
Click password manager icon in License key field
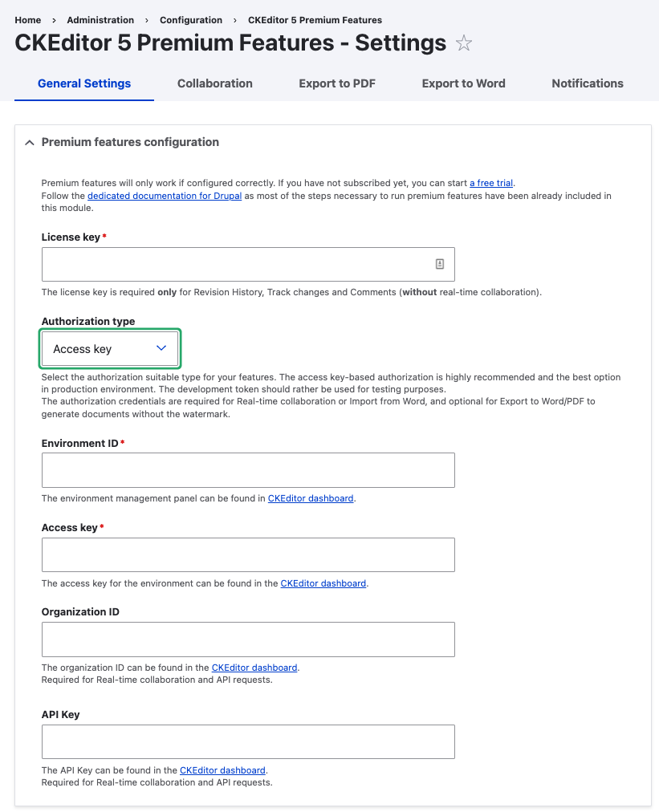(x=439, y=264)
